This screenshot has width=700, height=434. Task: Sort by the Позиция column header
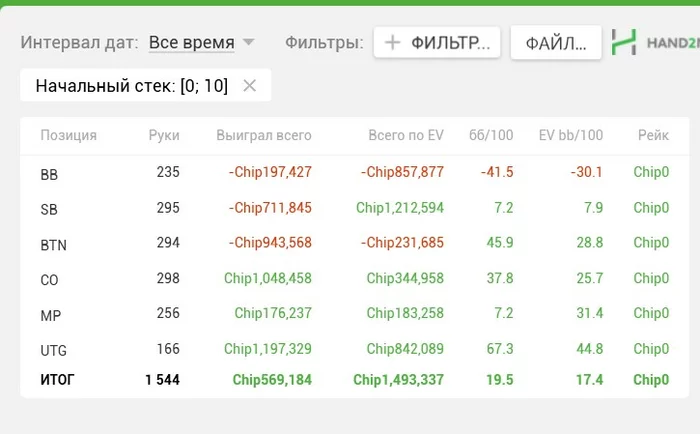(x=68, y=135)
